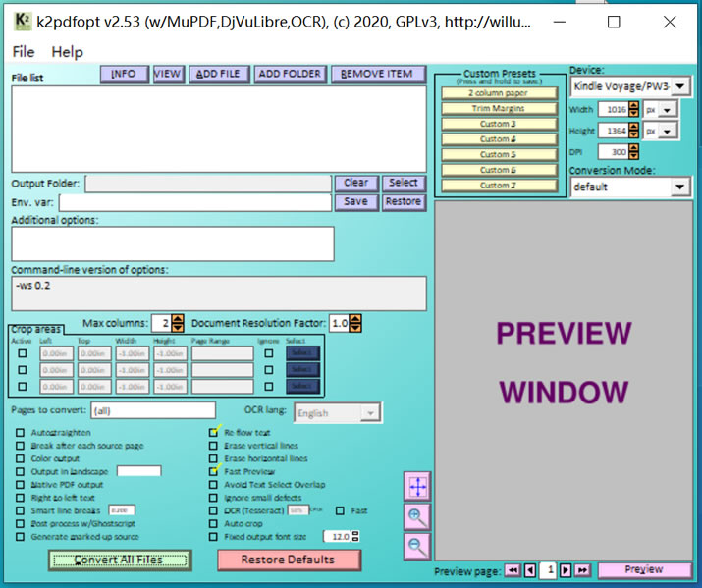702x588 pixels.
Task: Click the K2 app icon in title bar
Action: [23, 21]
